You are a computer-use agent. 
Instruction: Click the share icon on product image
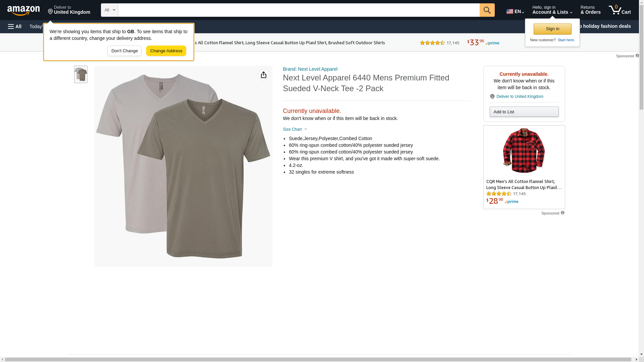point(264,75)
